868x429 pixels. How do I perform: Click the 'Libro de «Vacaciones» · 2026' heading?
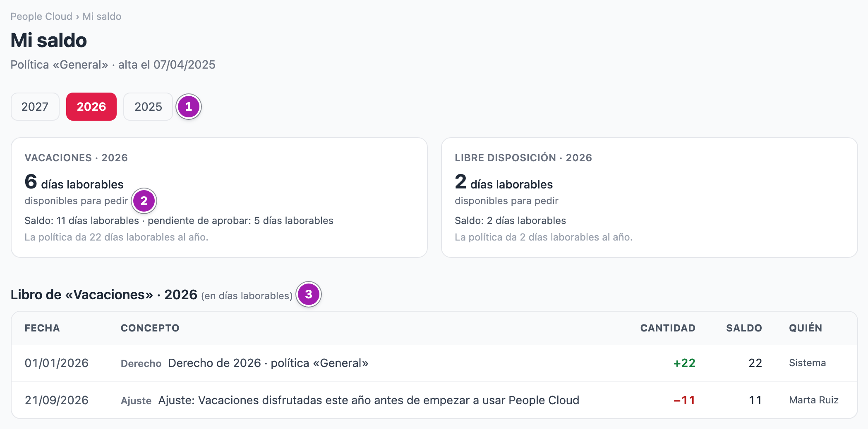104,295
